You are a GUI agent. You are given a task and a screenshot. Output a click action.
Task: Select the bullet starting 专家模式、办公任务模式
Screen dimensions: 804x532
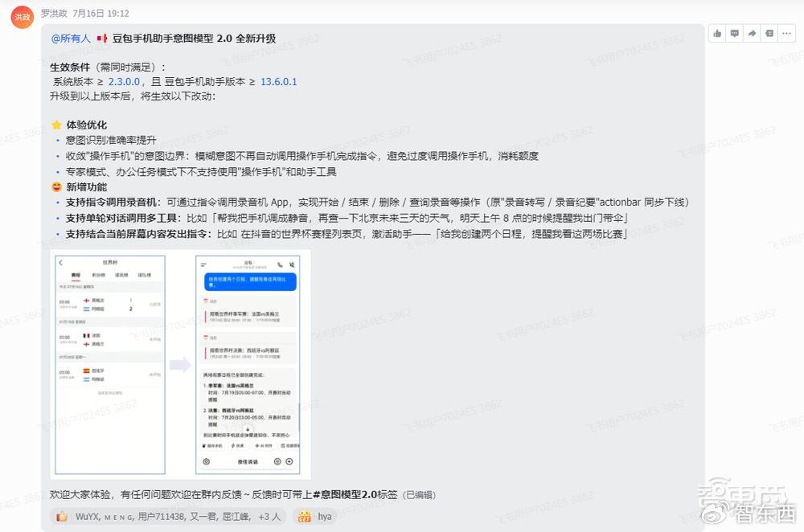click(x=201, y=172)
